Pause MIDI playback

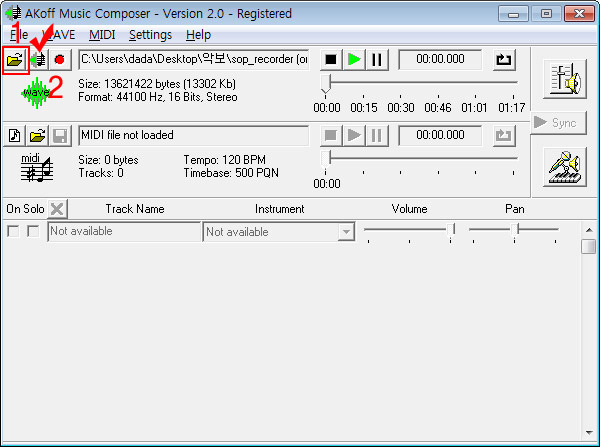(x=377, y=135)
